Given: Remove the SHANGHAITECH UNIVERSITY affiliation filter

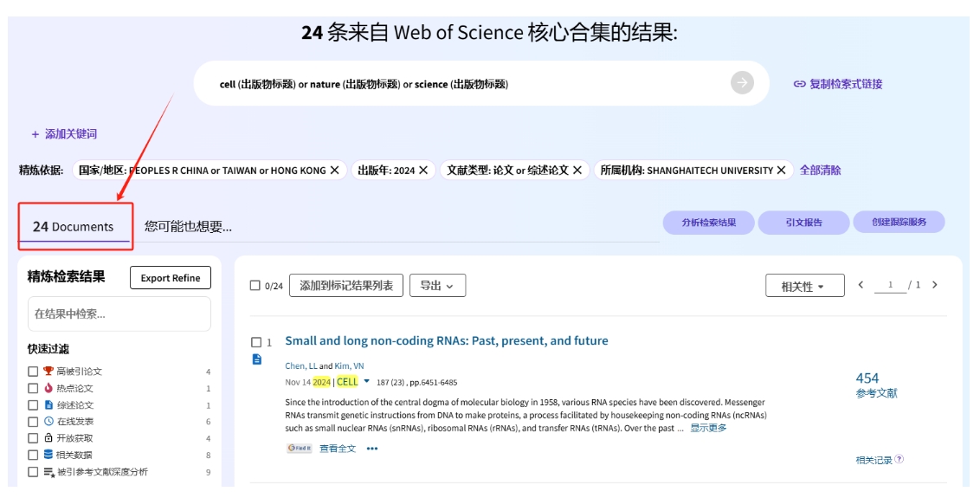Looking at the screenshot, I should (x=781, y=170).
